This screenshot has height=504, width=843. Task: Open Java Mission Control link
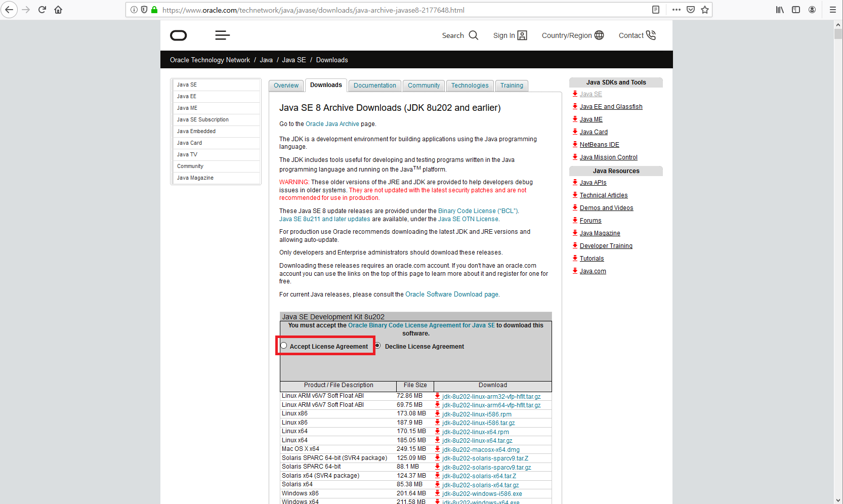pos(609,157)
